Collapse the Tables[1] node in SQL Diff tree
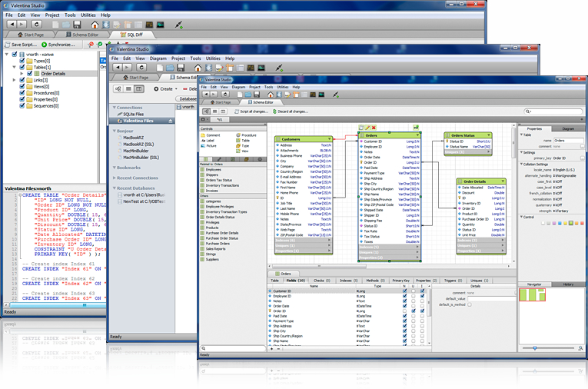The height and width of the screenshot is (389, 588). (15, 67)
